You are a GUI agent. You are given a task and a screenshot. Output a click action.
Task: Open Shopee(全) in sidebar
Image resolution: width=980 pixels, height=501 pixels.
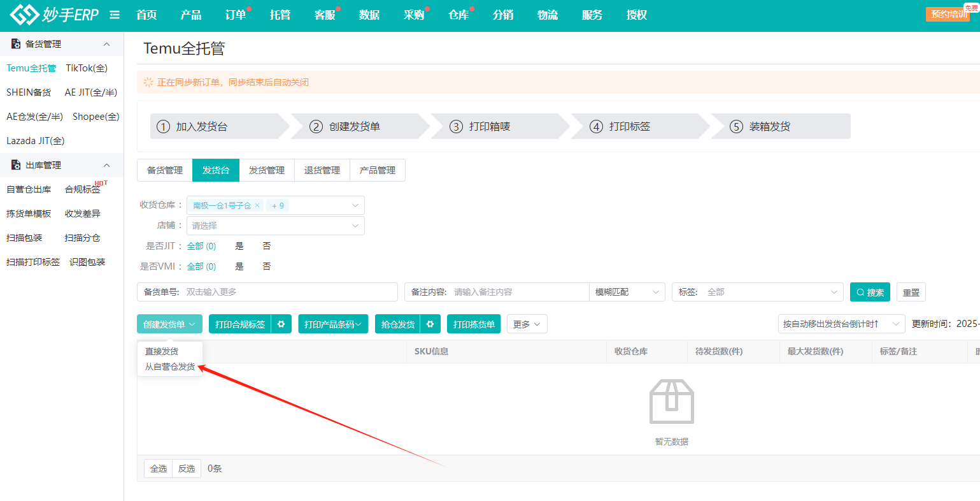coord(96,117)
